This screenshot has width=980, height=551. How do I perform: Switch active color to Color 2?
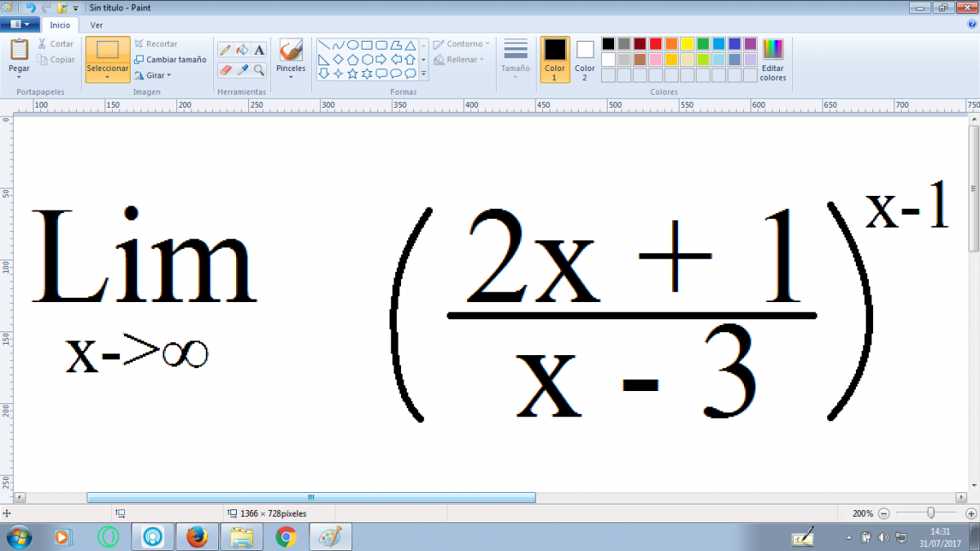click(x=585, y=59)
